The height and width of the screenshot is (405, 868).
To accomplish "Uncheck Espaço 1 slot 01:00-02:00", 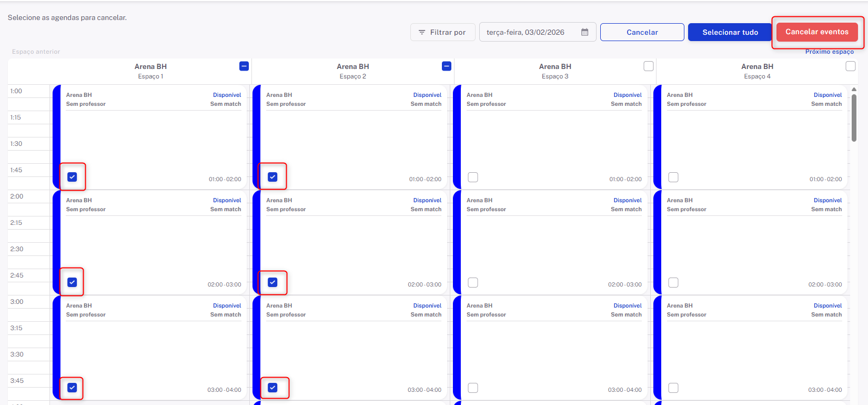I will tap(73, 177).
